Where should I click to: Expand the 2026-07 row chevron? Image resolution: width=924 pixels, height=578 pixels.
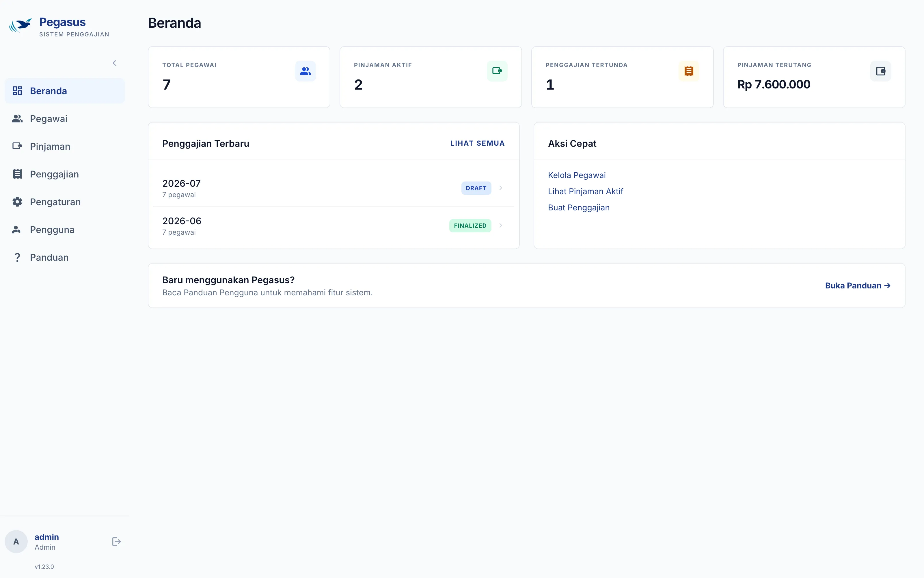(501, 188)
